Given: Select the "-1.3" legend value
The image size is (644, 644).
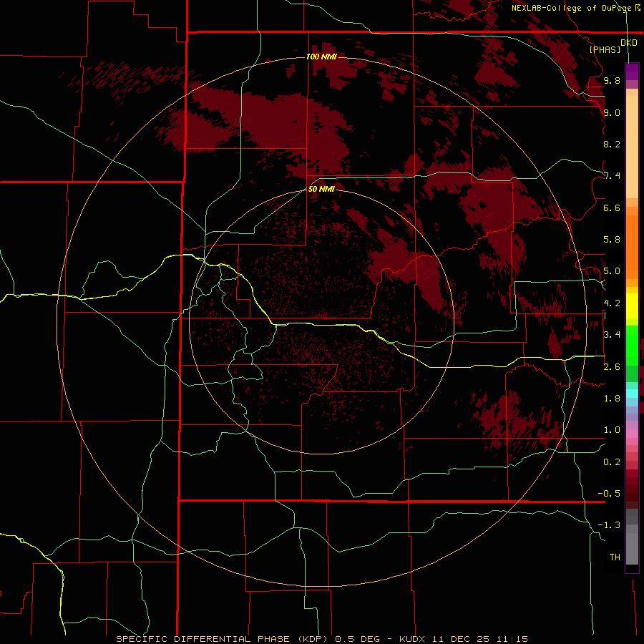Looking at the screenshot, I should pos(609,525).
